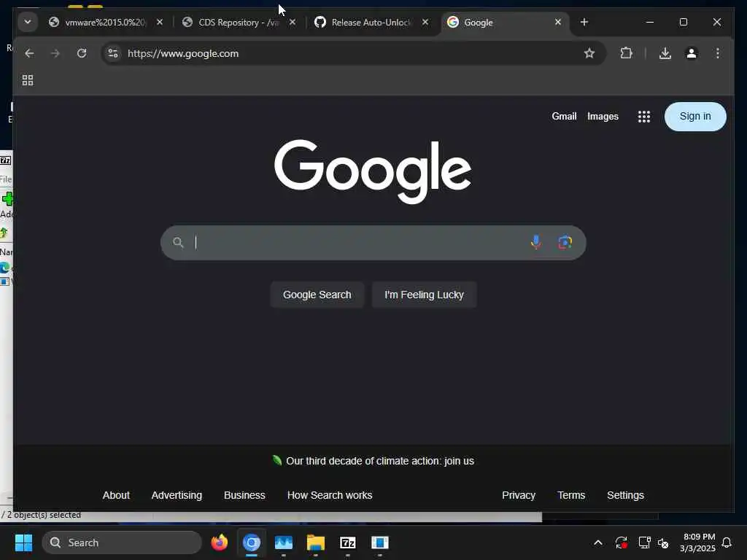The image size is (747, 560).
Task: Open the Google apps grid launcher
Action: [x=644, y=117]
